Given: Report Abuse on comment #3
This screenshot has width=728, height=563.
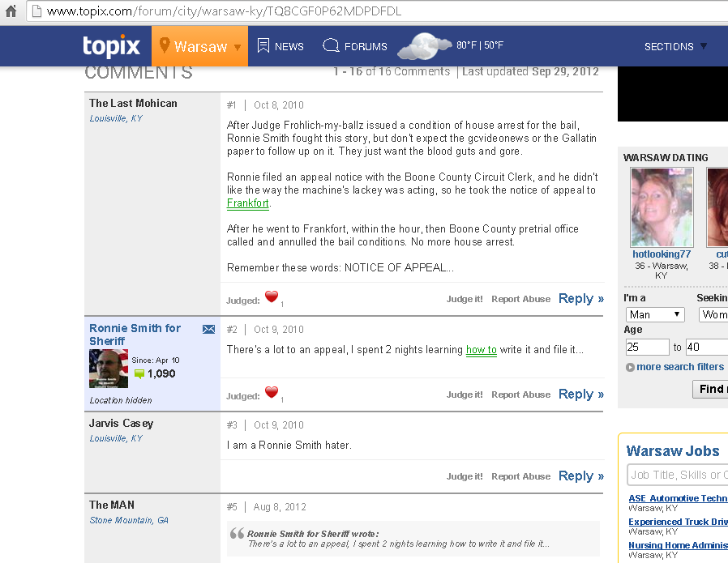Looking at the screenshot, I should pos(520,476).
